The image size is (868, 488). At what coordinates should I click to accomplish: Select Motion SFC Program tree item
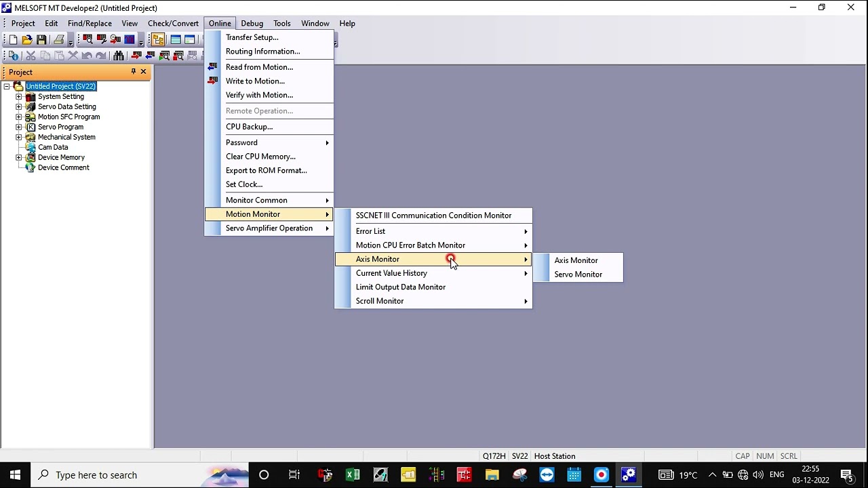(x=68, y=117)
